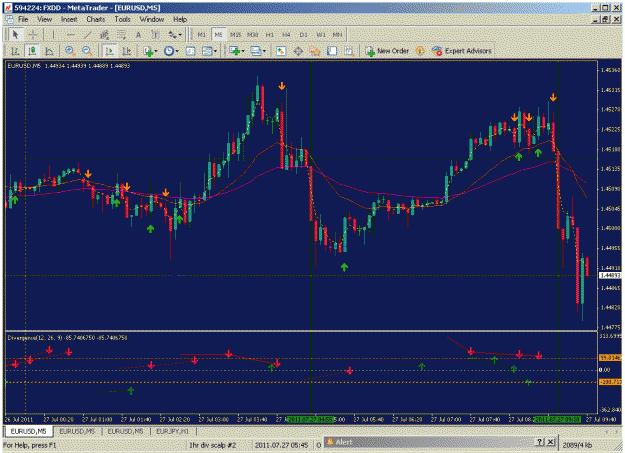Click the '2011.07.27 05:45' status bar time

coord(281,445)
